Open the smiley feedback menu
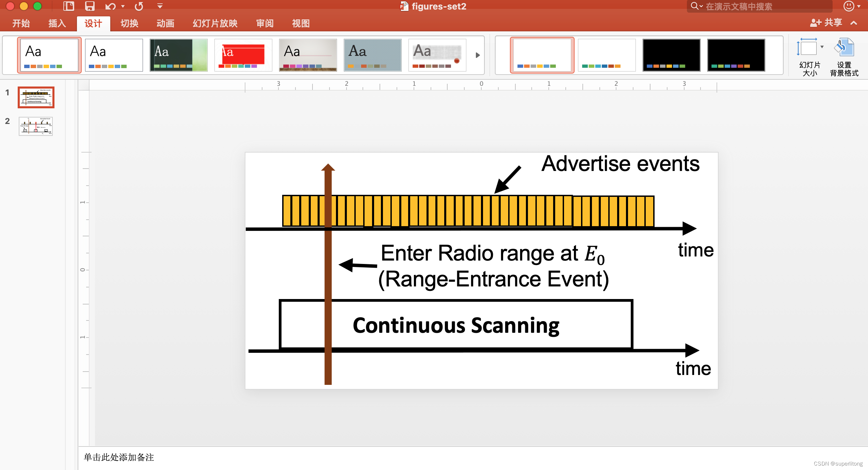 852,6
